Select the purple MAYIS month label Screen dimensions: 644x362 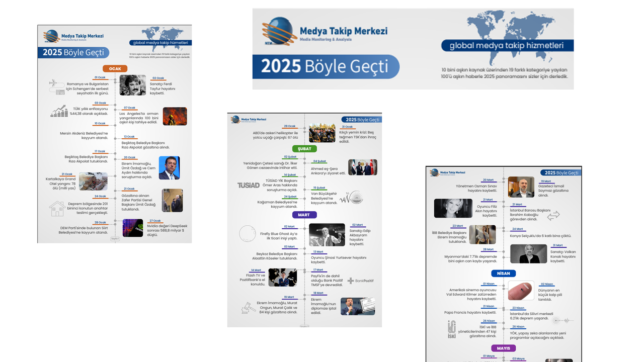click(x=504, y=348)
